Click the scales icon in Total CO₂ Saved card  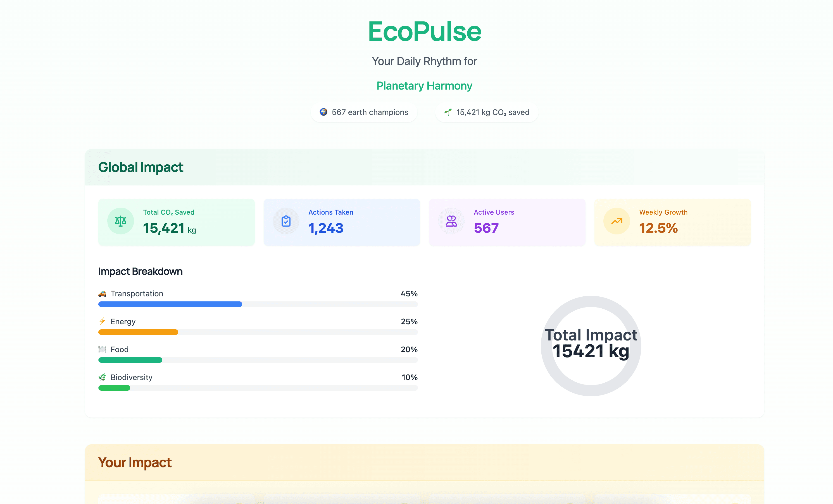click(x=120, y=221)
